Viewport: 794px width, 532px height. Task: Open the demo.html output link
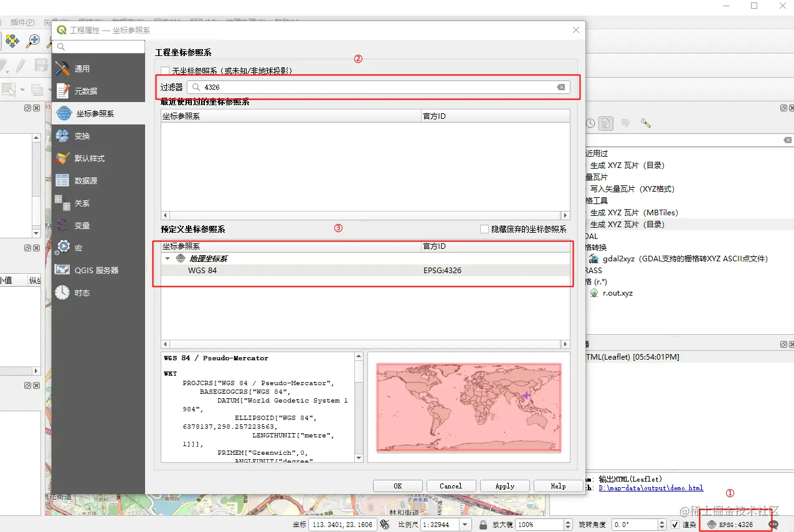[651, 488]
